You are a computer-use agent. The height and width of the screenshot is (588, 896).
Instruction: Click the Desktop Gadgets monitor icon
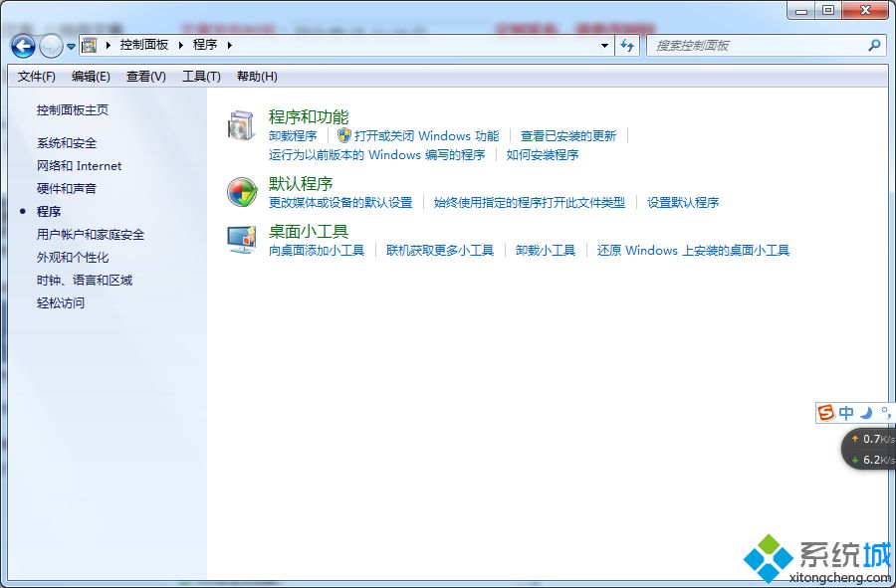[242, 240]
